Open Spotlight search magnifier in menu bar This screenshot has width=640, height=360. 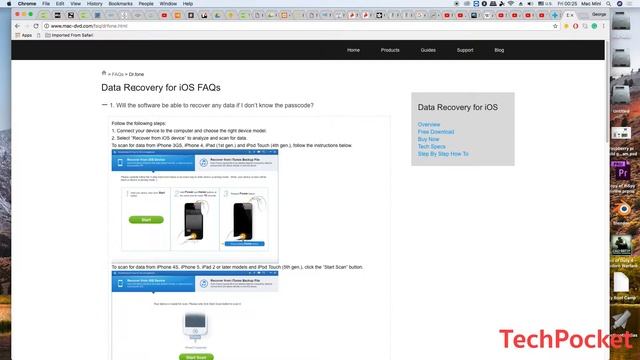point(608,4)
